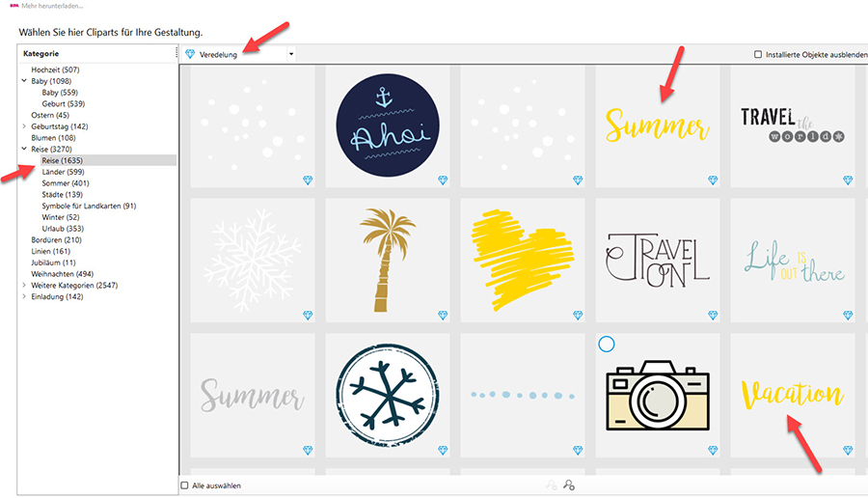Pick the yellow scribble heart clipart
This screenshot has width=868, height=498.
[x=523, y=260]
